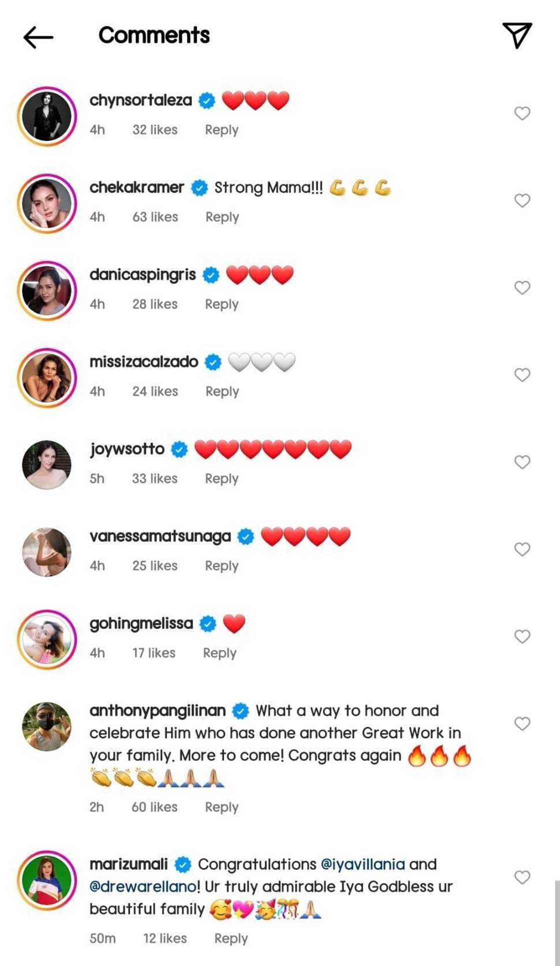
Task: Heart gohingmelissa's comment
Action: click(522, 636)
